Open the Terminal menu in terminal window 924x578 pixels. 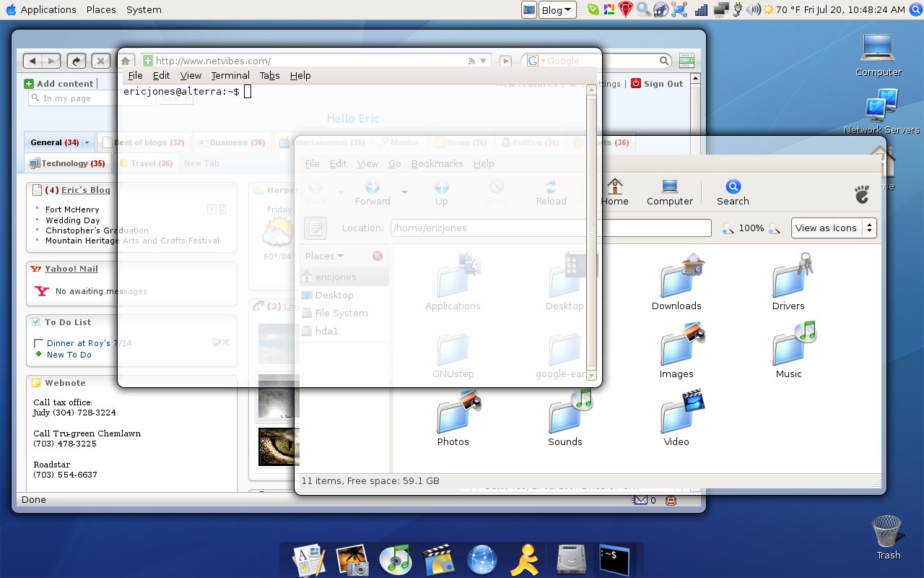point(230,75)
